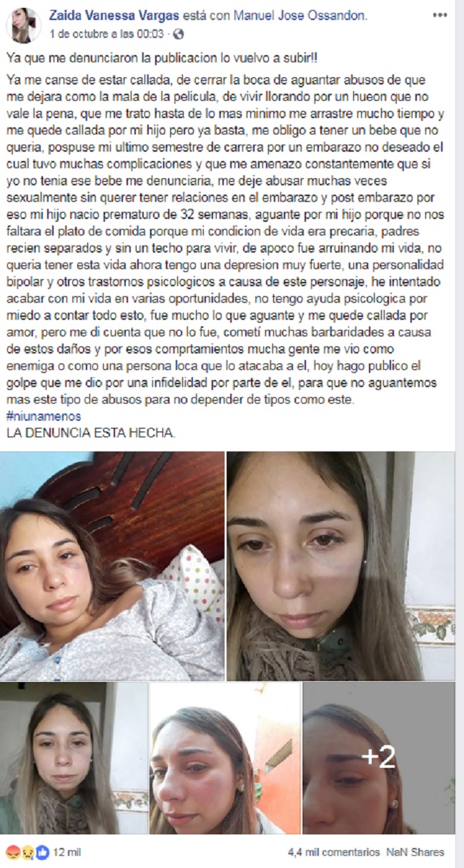Image resolution: width=464 pixels, height=868 pixels.
Task: Click the sad reaction emoji icon
Action: click(x=26, y=852)
